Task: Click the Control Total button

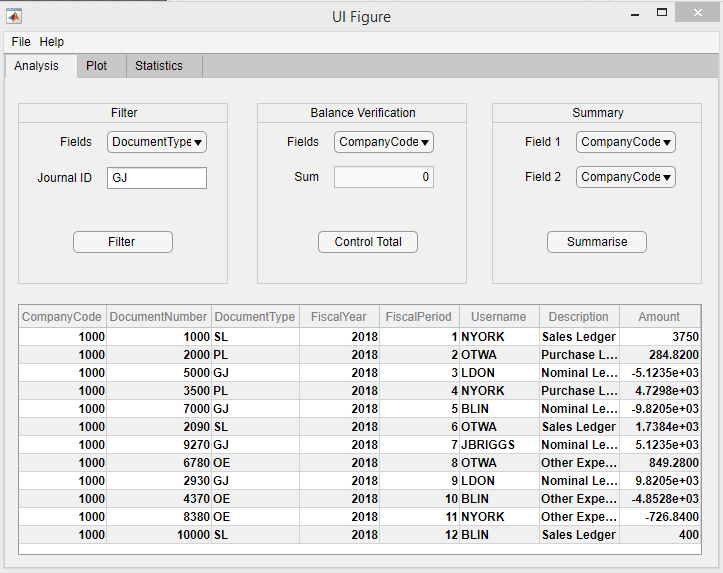Action: click(368, 242)
